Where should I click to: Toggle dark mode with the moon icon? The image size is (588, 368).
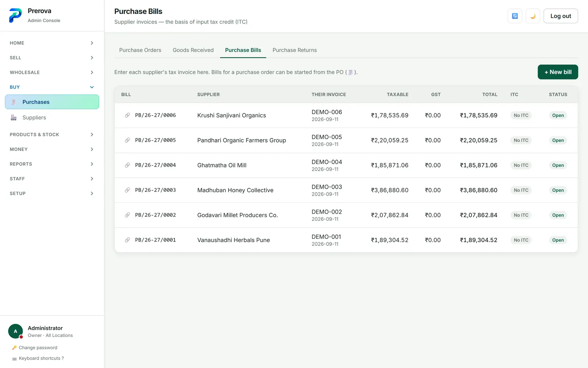[x=533, y=16]
